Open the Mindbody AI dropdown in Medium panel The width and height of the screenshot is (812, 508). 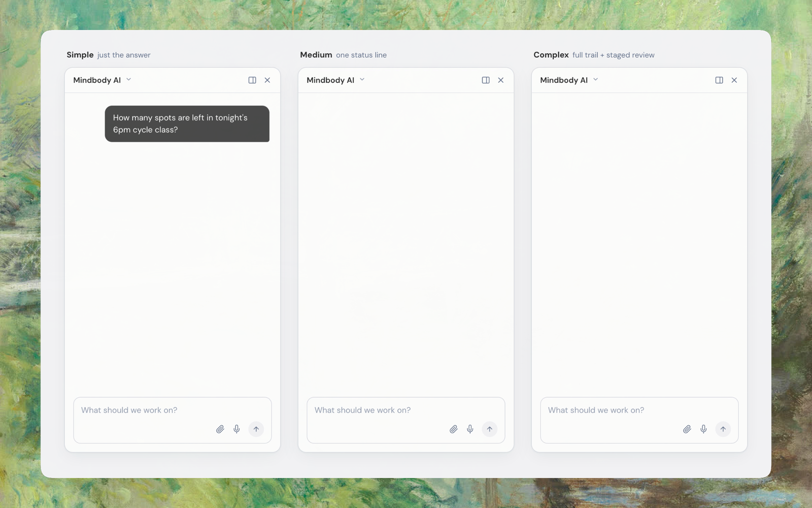[335, 80]
